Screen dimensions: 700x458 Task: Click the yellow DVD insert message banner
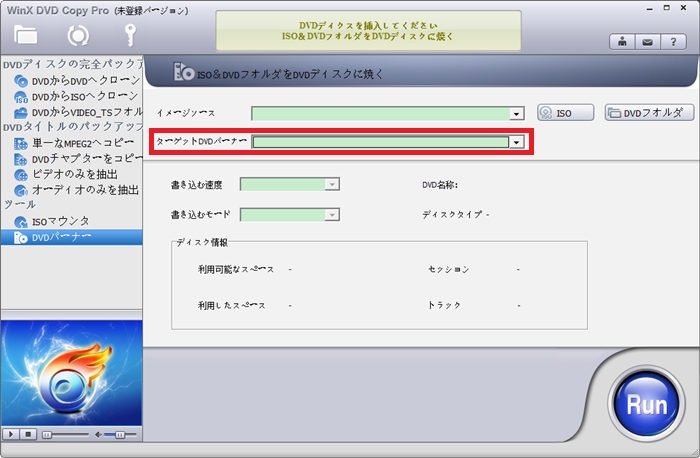[x=368, y=31]
